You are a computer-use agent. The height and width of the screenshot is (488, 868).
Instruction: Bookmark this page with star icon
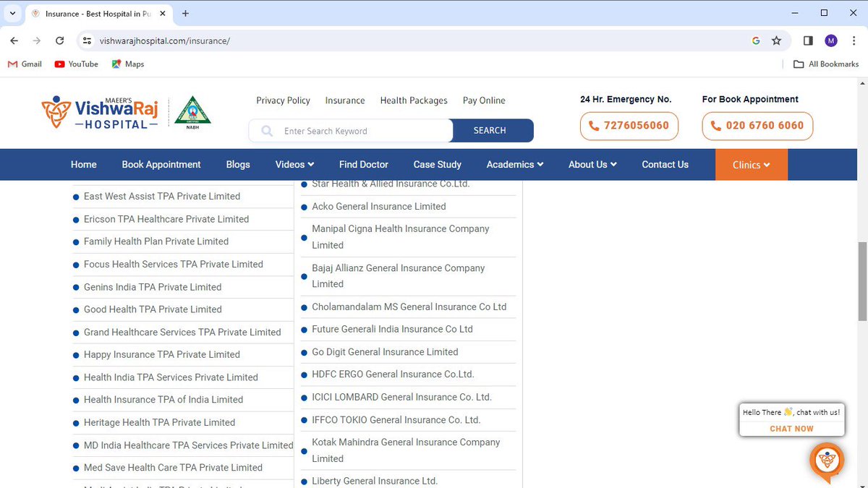(x=776, y=40)
